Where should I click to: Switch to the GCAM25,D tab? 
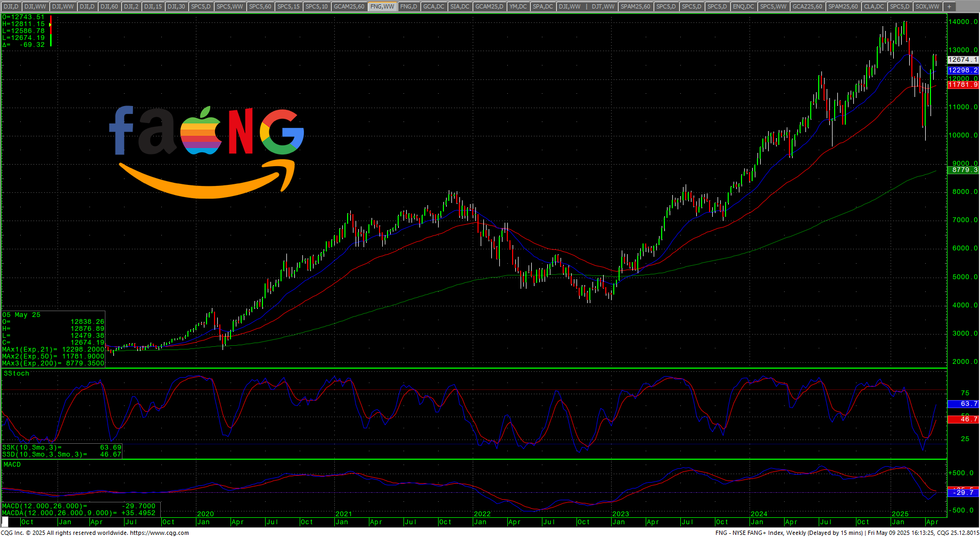[x=489, y=6]
